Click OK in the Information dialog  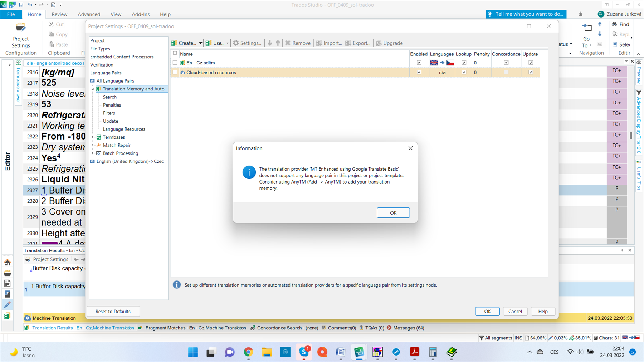pyautogui.click(x=393, y=212)
